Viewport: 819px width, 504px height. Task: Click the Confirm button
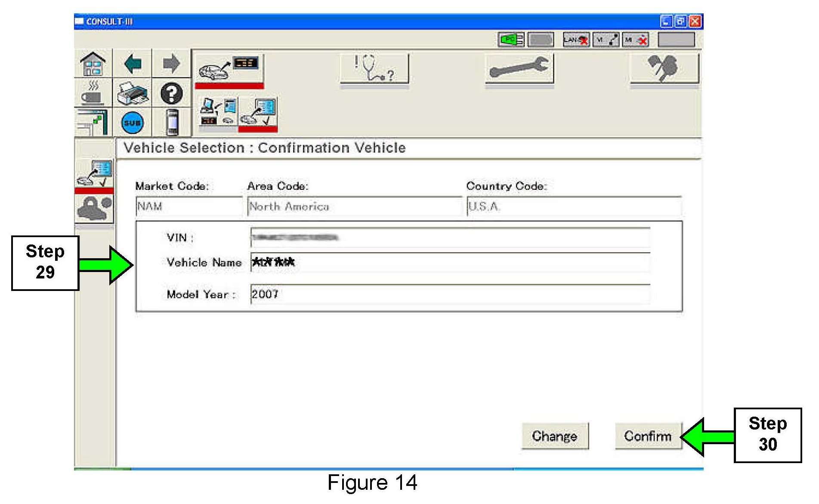click(648, 436)
